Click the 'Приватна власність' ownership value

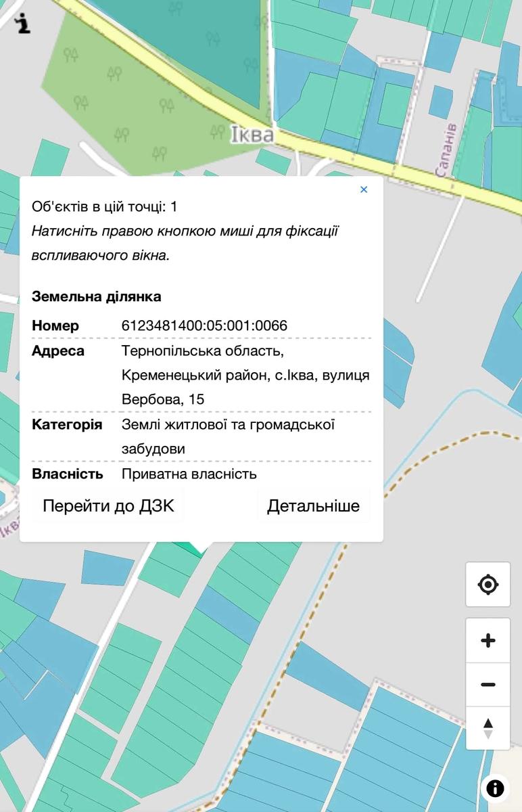tap(189, 474)
